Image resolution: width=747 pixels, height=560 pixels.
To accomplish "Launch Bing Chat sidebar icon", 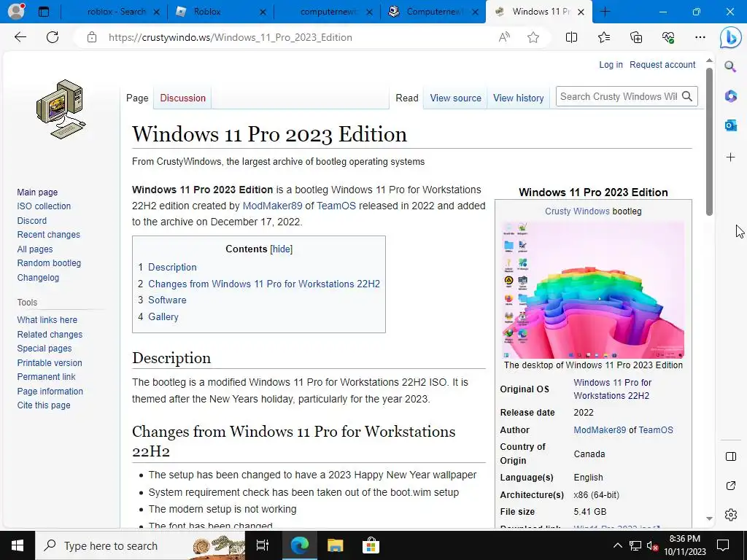I will click(x=730, y=38).
